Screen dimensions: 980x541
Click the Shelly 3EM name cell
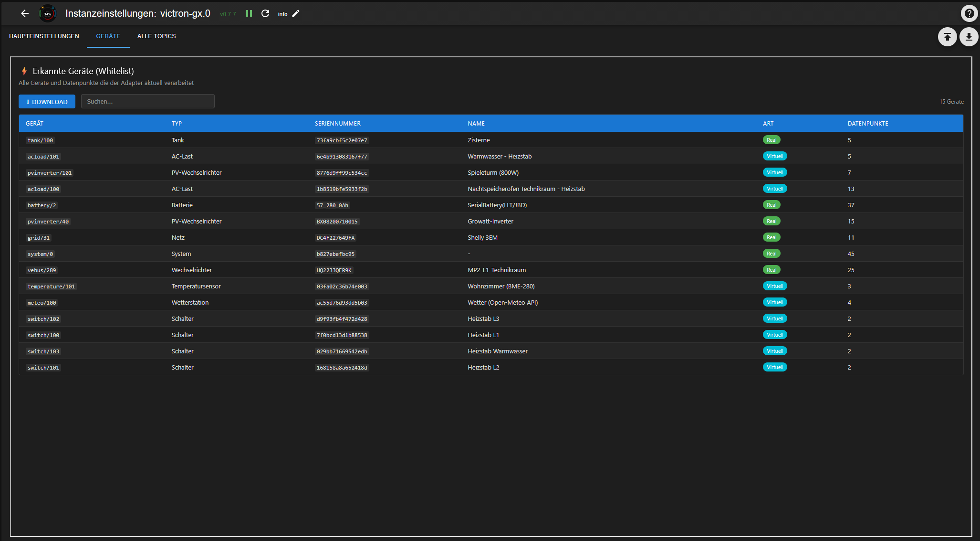point(482,237)
